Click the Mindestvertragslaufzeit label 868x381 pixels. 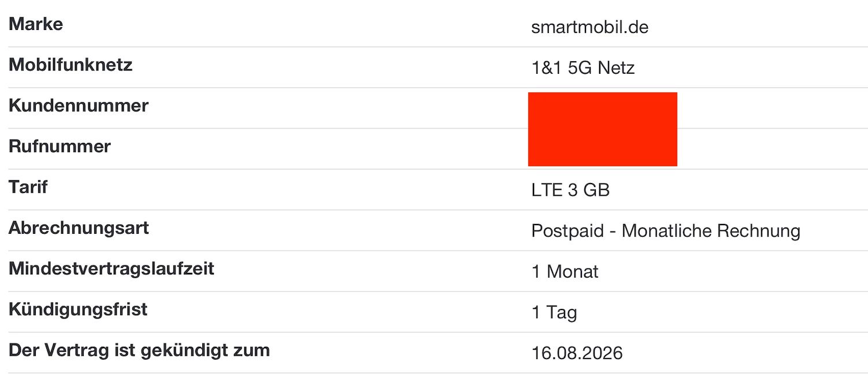coord(112,268)
